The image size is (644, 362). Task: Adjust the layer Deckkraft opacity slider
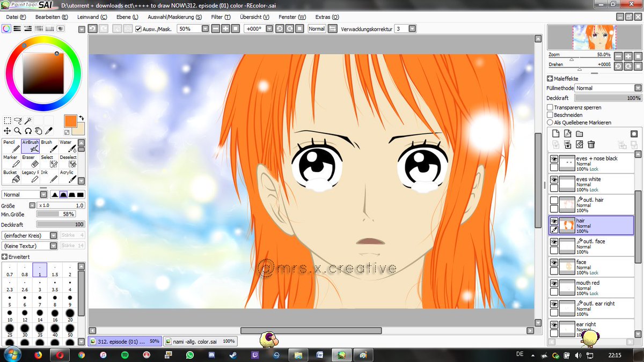[608, 98]
